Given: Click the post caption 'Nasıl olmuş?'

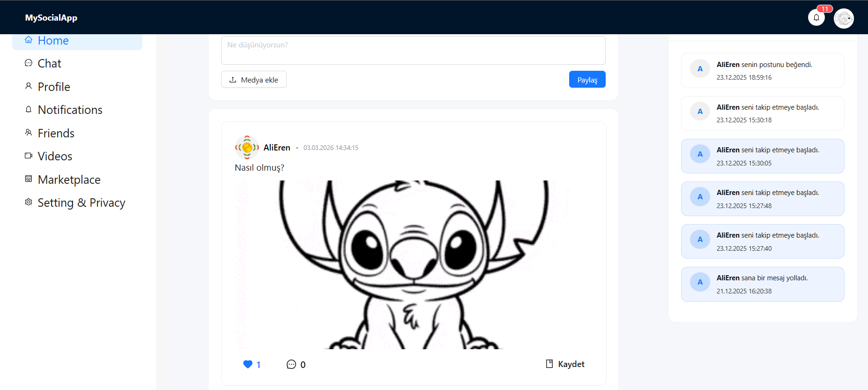Looking at the screenshot, I should click(x=260, y=168).
